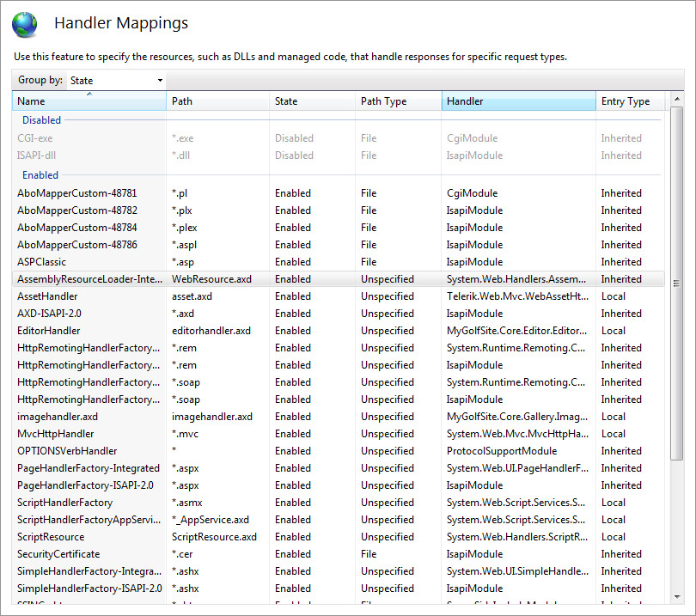
Task: Select SimpleHandlerFactory-ISAPI-2.0 row
Action: point(339,589)
